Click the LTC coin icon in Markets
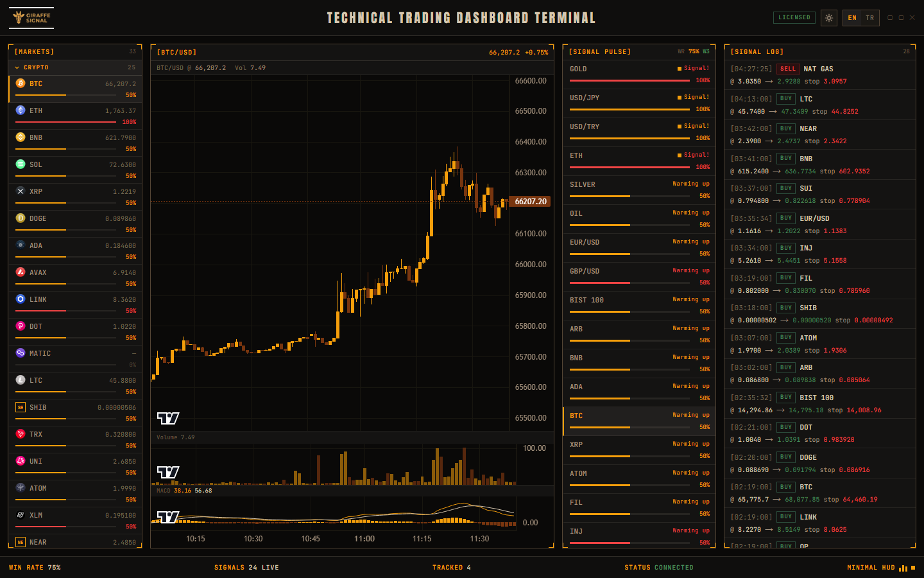The width and height of the screenshot is (924, 578). [x=21, y=380]
